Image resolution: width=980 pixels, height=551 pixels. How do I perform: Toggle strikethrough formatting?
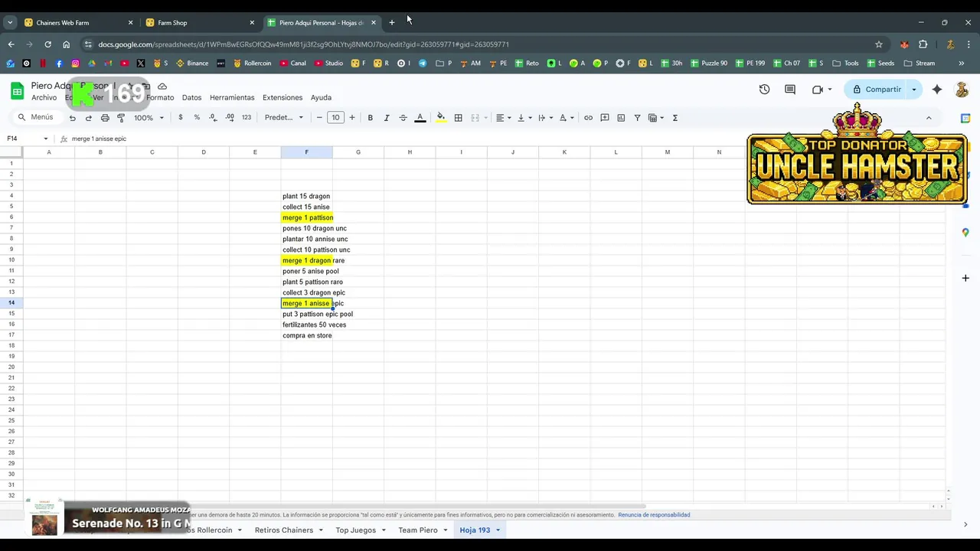pyautogui.click(x=403, y=118)
